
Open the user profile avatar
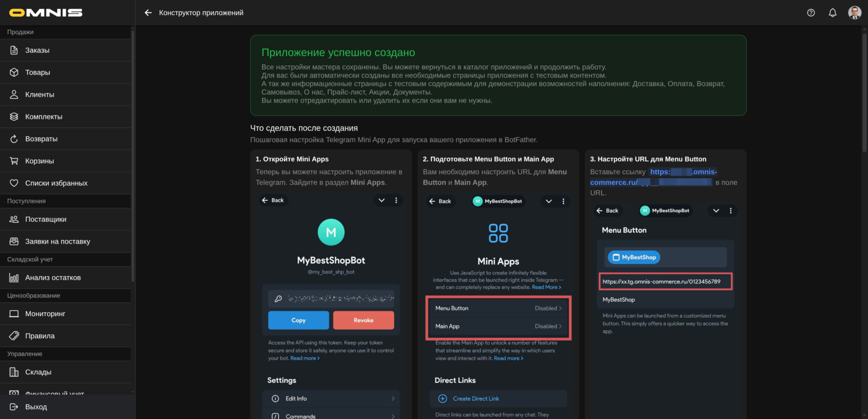pyautogui.click(x=854, y=13)
